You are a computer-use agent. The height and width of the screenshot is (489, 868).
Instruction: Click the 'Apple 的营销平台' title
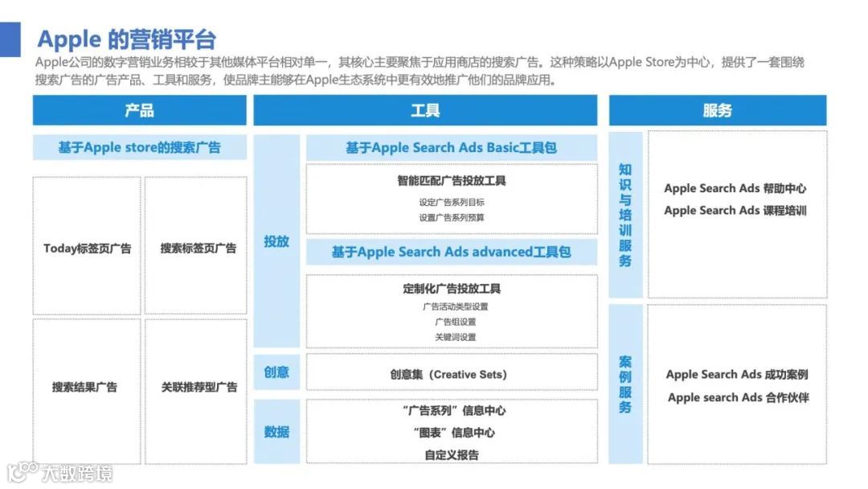click(x=126, y=39)
